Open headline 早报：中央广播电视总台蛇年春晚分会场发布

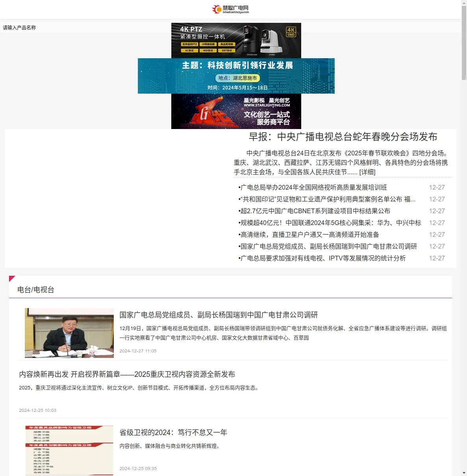(343, 137)
